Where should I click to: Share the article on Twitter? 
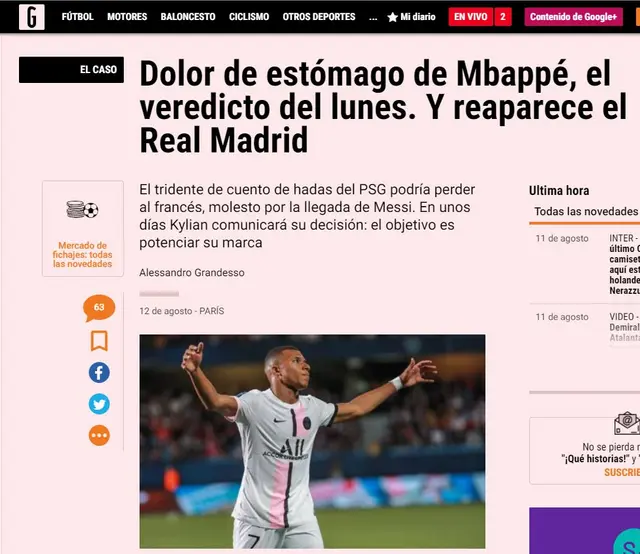tap(99, 404)
